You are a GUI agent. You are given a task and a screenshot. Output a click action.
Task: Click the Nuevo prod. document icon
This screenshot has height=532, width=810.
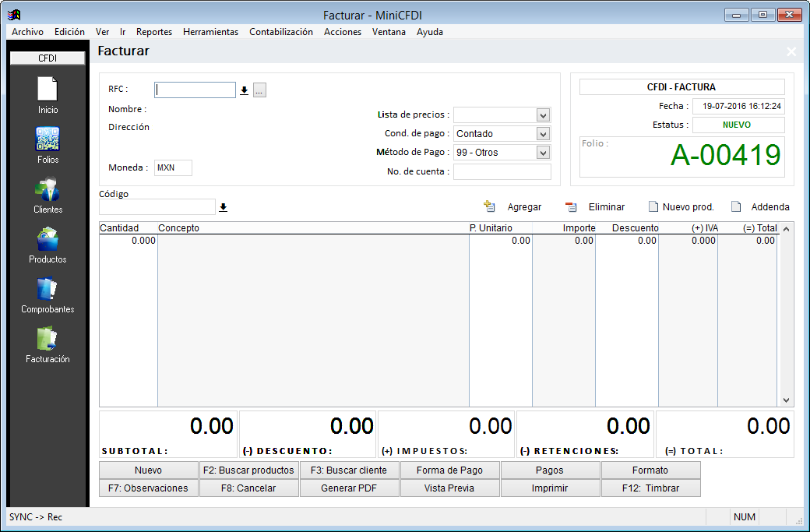click(x=653, y=206)
